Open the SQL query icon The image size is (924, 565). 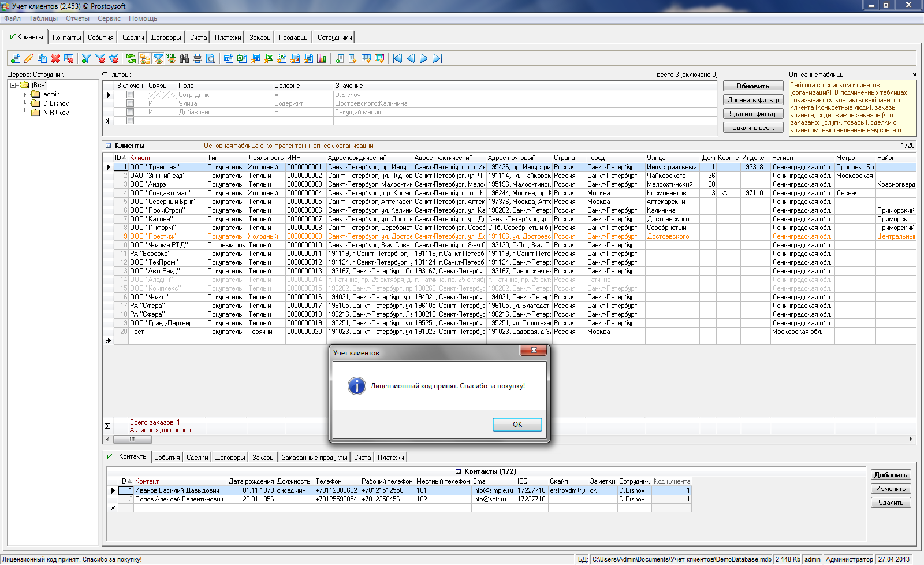[x=171, y=58]
